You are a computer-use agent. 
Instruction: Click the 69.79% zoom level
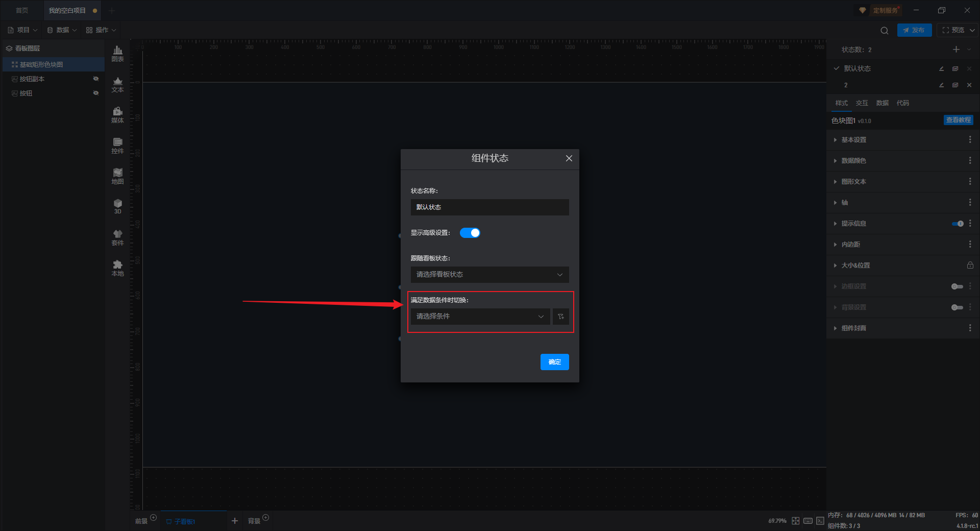tap(777, 521)
